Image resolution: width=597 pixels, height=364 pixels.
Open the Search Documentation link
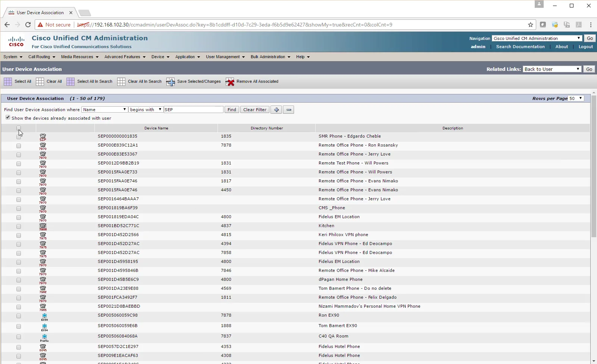(x=520, y=47)
